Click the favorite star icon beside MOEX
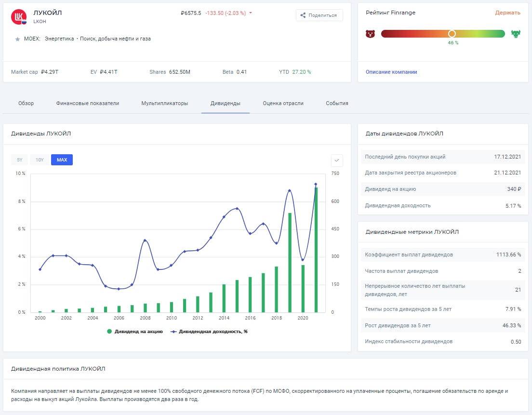The width and height of the screenshot is (532, 415). click(x=17, y=39)
